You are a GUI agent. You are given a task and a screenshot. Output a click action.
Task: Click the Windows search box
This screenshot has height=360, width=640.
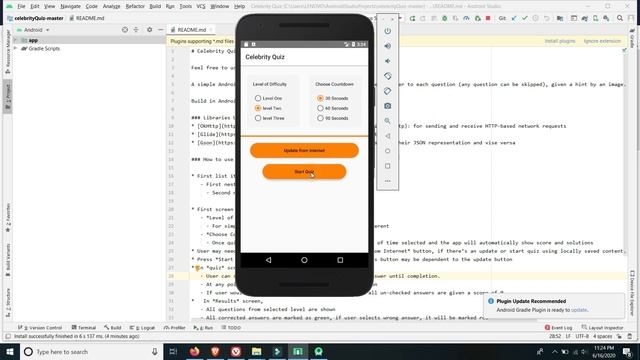coord(91,352)
